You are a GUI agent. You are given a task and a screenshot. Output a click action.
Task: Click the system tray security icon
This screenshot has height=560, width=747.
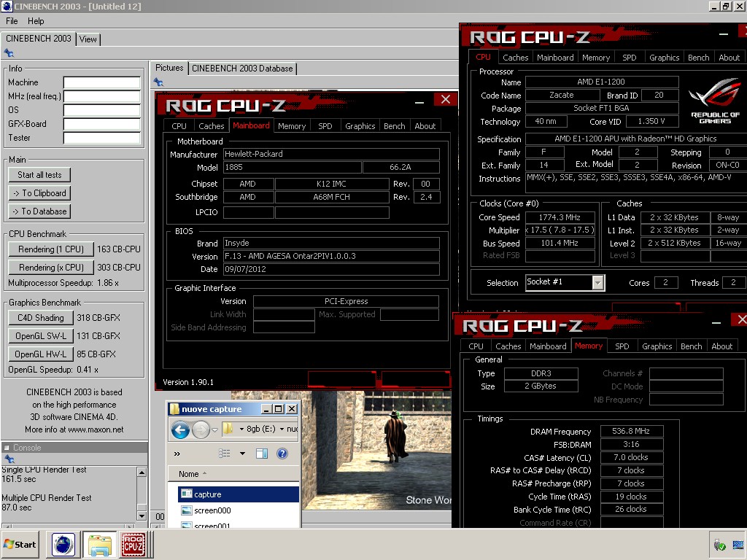click(719, 545)
